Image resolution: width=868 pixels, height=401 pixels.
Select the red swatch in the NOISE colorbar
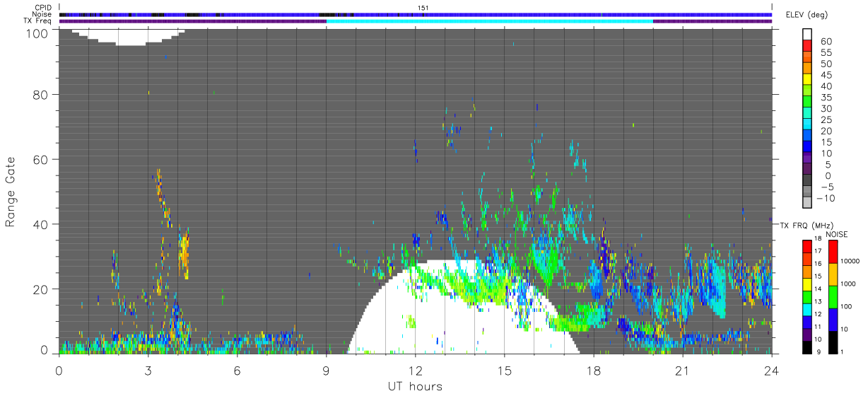[833, 251]
